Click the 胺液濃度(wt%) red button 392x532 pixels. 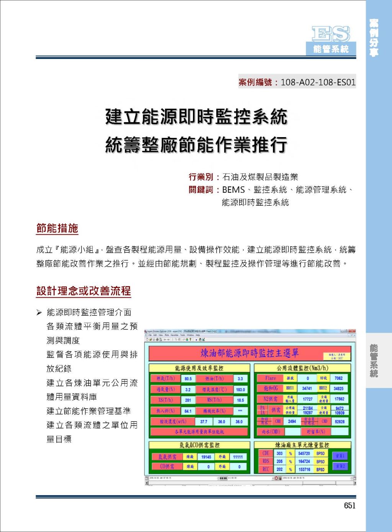(173, 421)
